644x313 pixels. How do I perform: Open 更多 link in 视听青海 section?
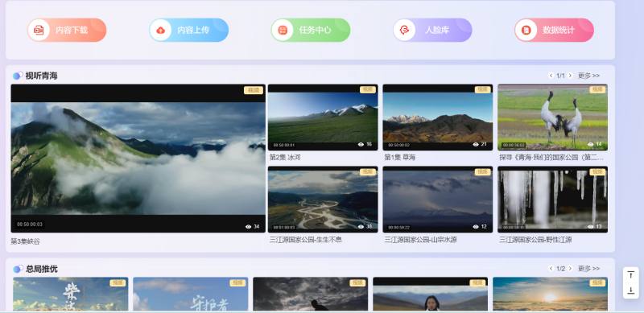588,76
